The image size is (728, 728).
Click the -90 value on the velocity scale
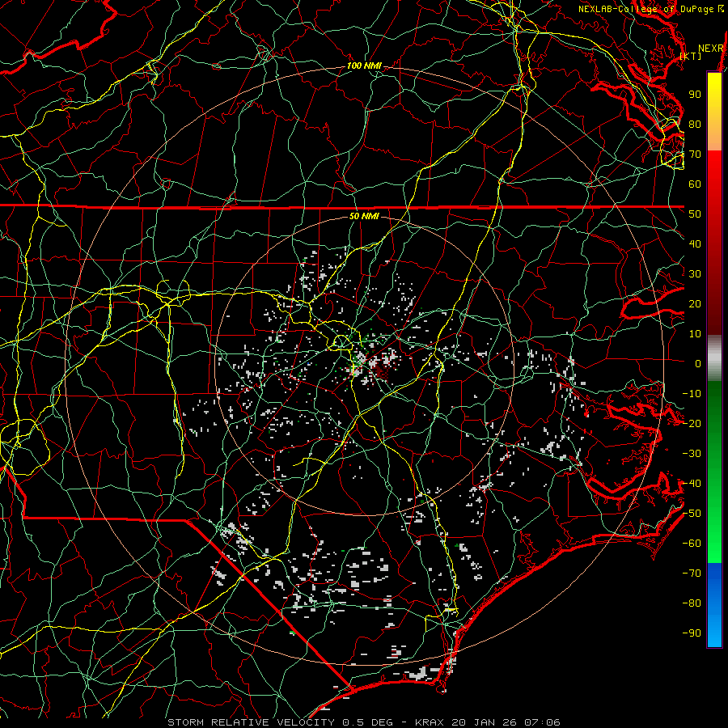[692, 633]
